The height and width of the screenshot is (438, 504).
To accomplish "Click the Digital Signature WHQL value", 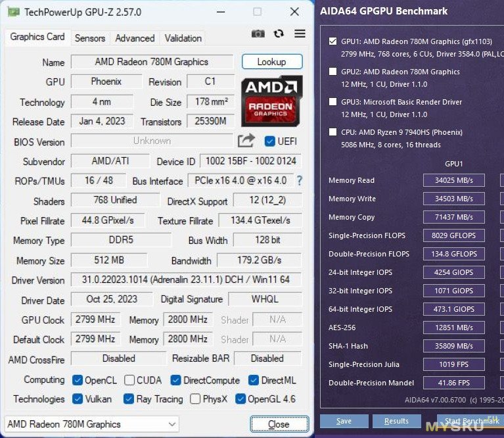I will pyautogui.click(x=265, y=299).
